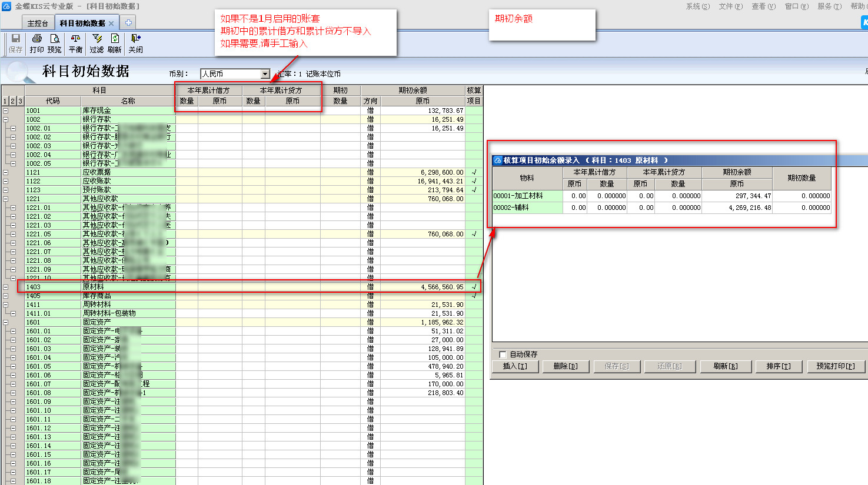Click the 关闭 (Close) exit-door icon
868x485 pixels.
135,39
